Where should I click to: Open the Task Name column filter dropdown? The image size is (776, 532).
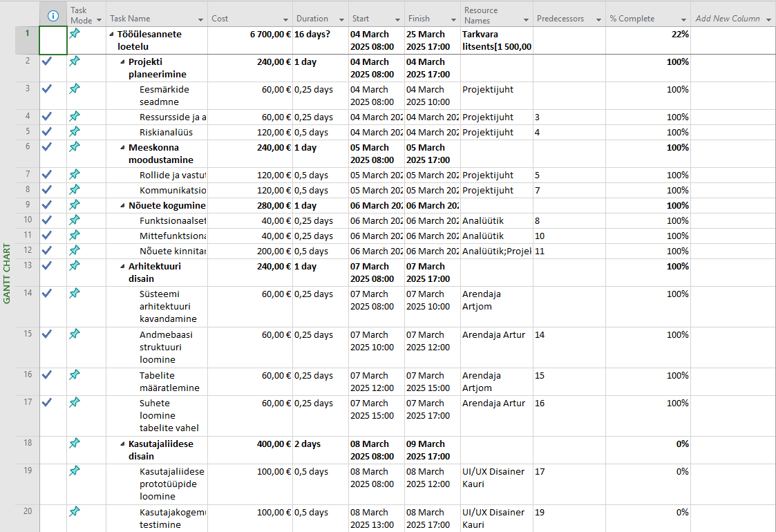point(200,19)
